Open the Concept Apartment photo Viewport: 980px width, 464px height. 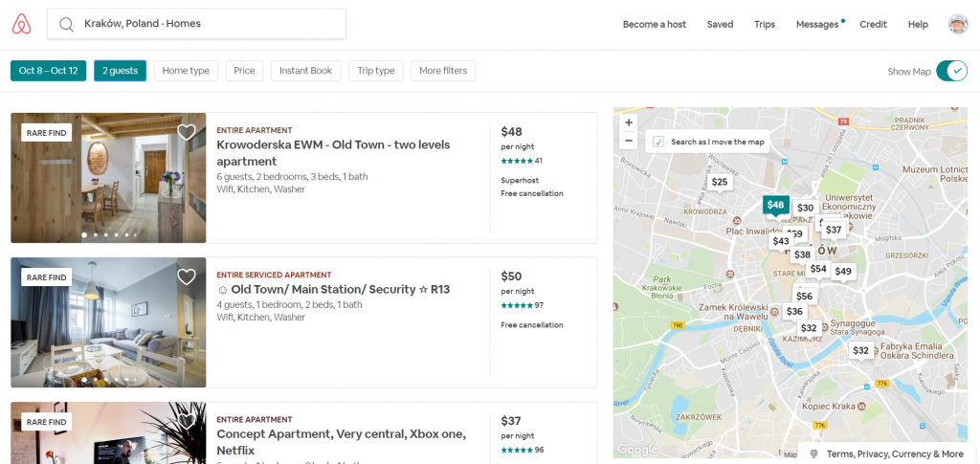click(108, 432)
